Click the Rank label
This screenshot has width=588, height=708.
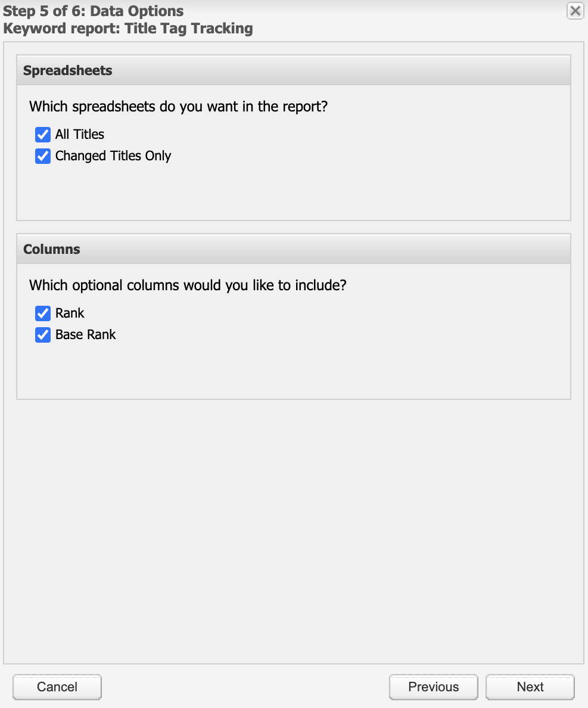pyautogui.click(x=70, y=313)
